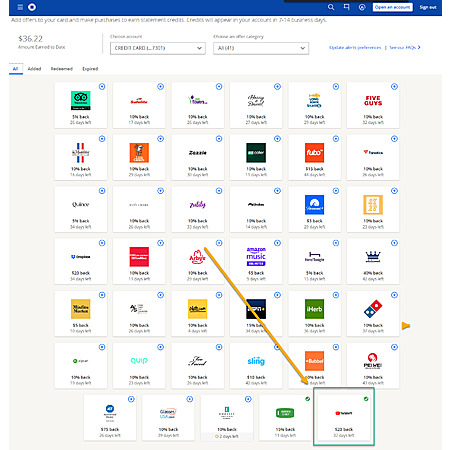Click plus icon on Amazon Music card
Screen dimensions: 450x450
click(277, 243)
